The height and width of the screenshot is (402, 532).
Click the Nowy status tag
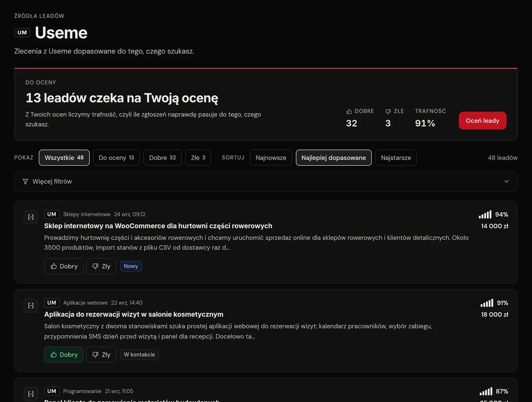pos(131,266)
